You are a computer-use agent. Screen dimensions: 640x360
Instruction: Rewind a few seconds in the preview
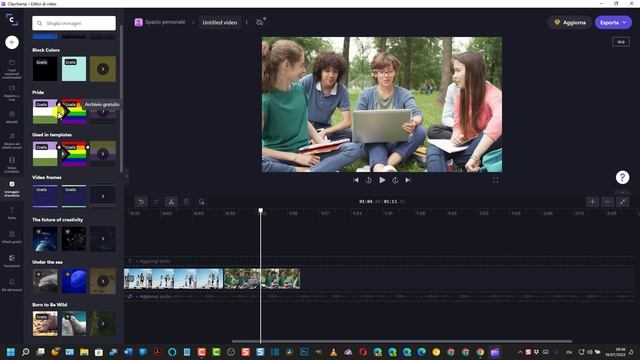click(369, 180)
